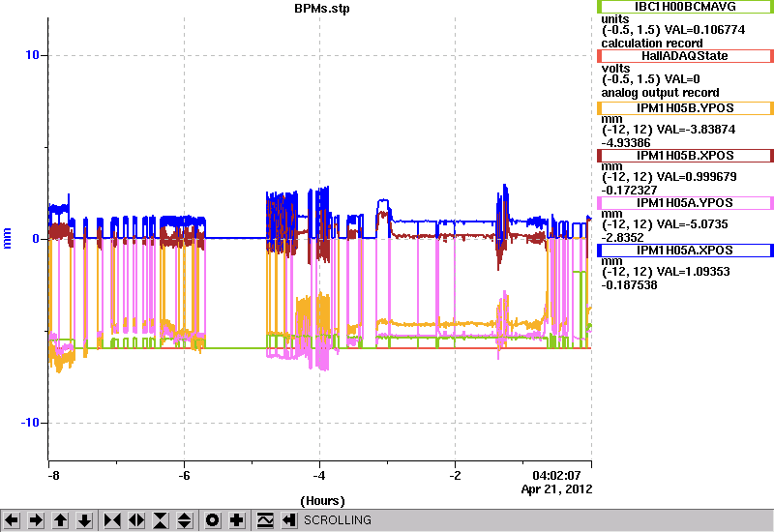Viewport: 774px width, 532px height.
Task: Select the HallADAQState curve legend
Action: 685,56
